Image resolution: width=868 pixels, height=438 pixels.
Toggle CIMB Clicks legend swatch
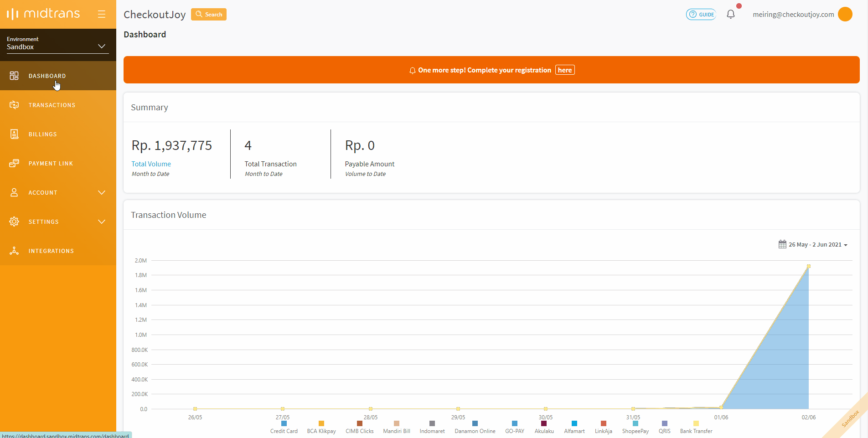point(360,423)
